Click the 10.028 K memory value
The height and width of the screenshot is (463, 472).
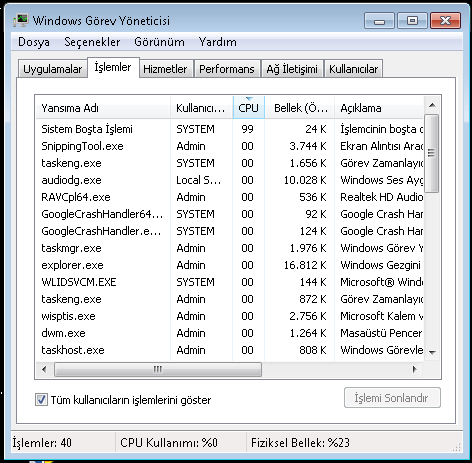click(305, 180)
